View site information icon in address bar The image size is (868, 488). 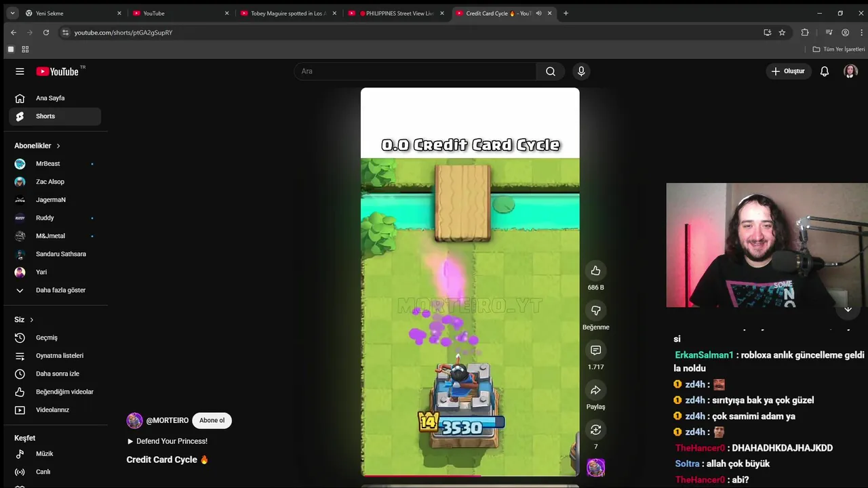coord(65,33)
